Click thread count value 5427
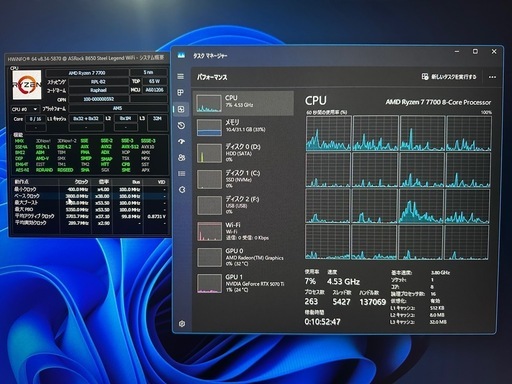This screenshot has height=384, width=512. coord(341,302)
